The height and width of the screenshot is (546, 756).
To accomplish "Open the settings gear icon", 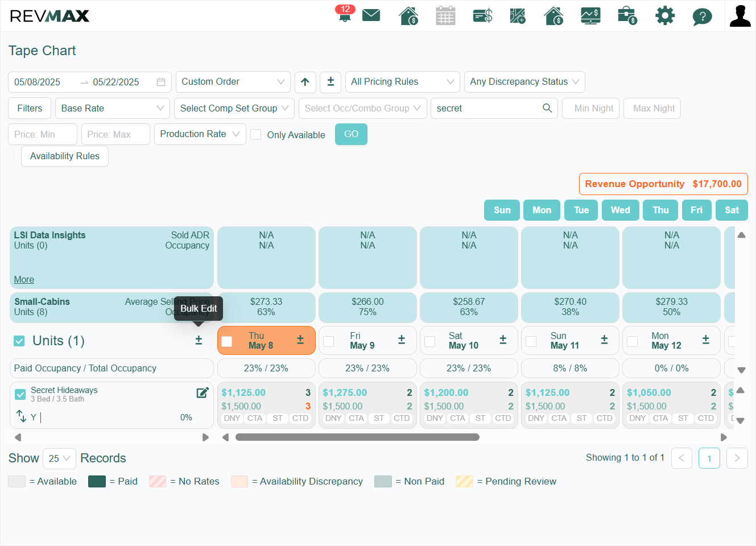I will click(664, 15).
